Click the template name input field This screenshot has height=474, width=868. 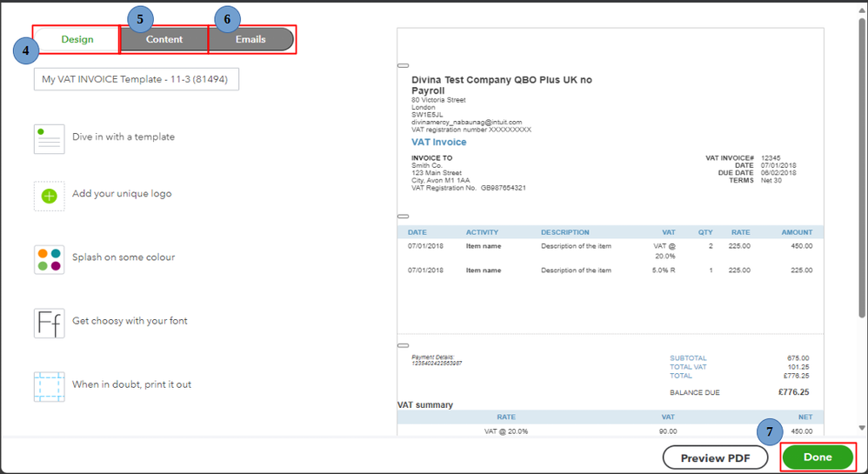click(x=137, y=79)
